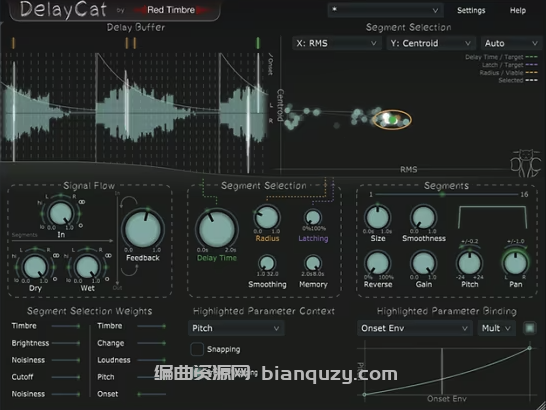The width and height of the screenshot is (546, 410).
Task: Click the Smoothing knob
Action: pyautogui.click(x=267, y=263)
